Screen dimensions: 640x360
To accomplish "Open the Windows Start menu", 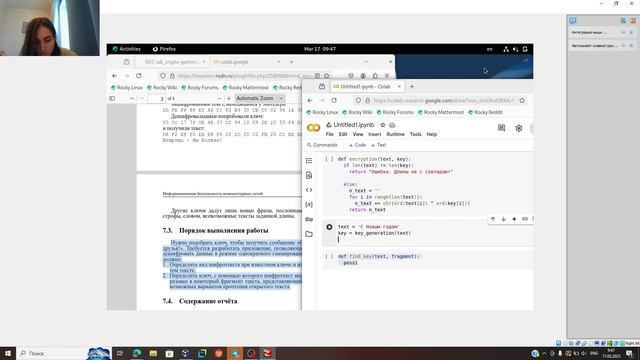I will point(8,353).
